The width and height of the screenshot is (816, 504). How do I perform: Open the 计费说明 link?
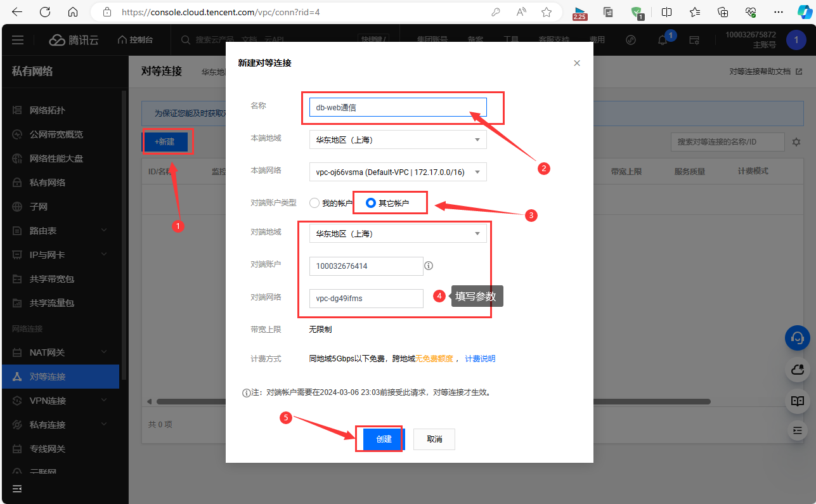480,359
